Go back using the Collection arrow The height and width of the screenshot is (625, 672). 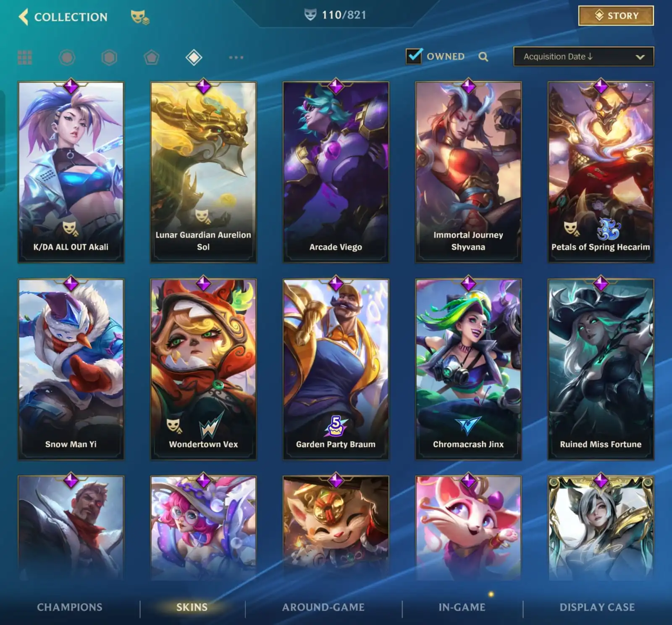click(24, 17)
